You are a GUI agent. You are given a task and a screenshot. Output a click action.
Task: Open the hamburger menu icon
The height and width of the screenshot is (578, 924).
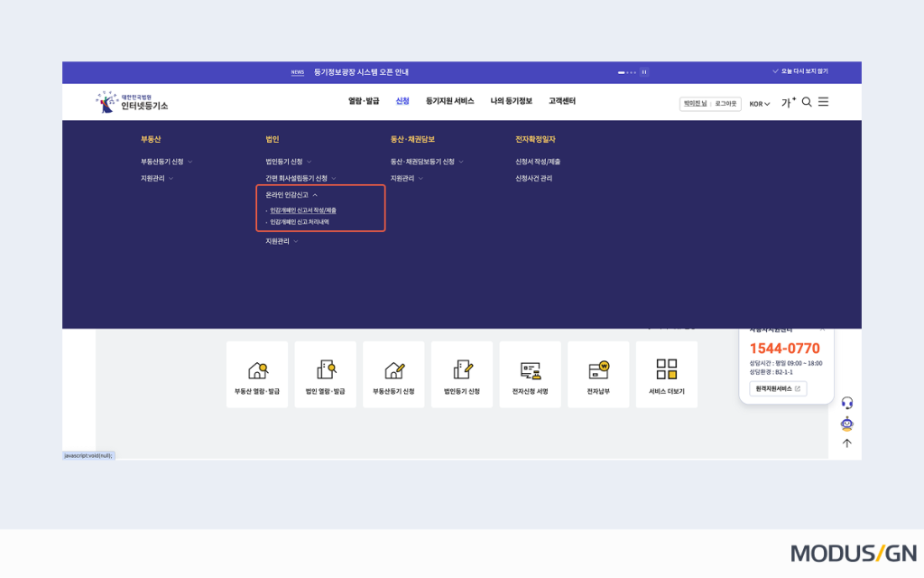pos(823,102)
